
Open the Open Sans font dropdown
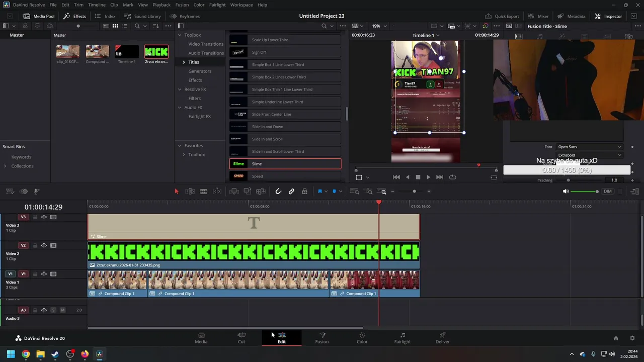click(x=589, y=147)
